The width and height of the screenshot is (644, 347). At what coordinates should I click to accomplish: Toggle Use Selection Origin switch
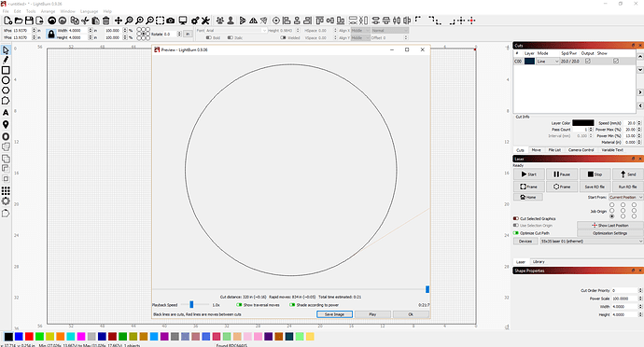coord(516,226)
